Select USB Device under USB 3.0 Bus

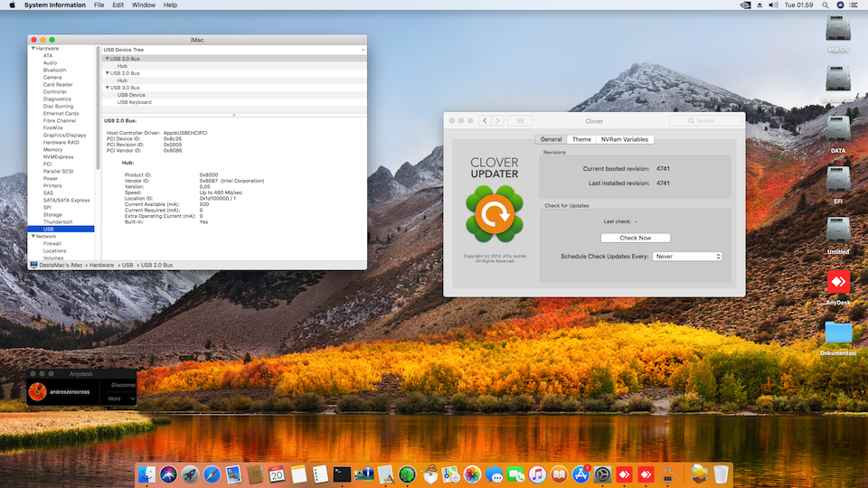coord(130,95)
